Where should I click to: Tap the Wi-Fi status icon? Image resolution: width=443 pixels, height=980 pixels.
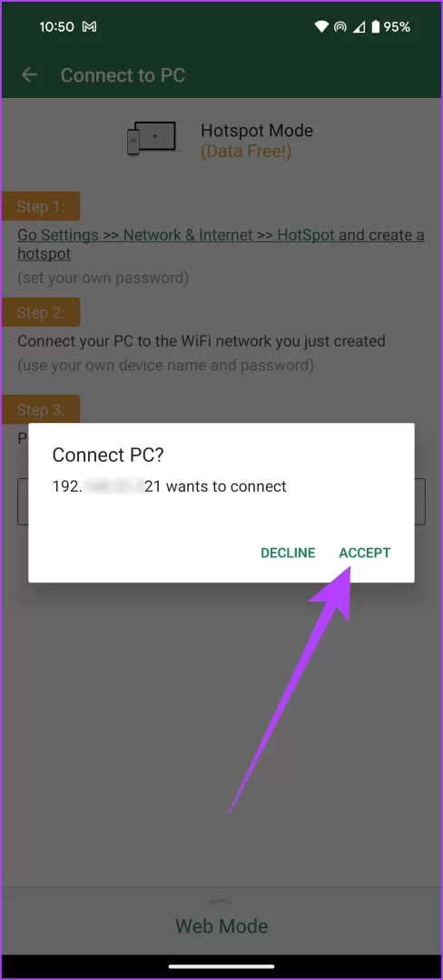coord(321,27)
